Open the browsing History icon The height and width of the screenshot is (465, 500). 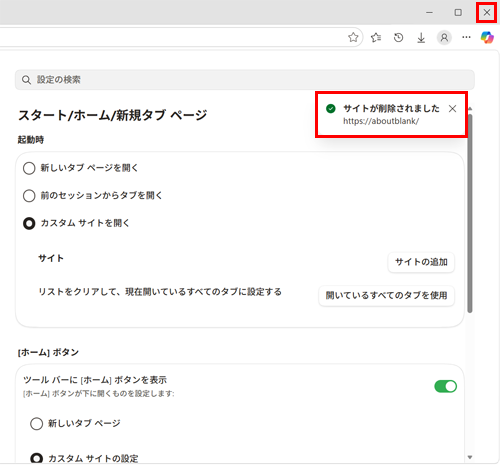tap(398, 38)
